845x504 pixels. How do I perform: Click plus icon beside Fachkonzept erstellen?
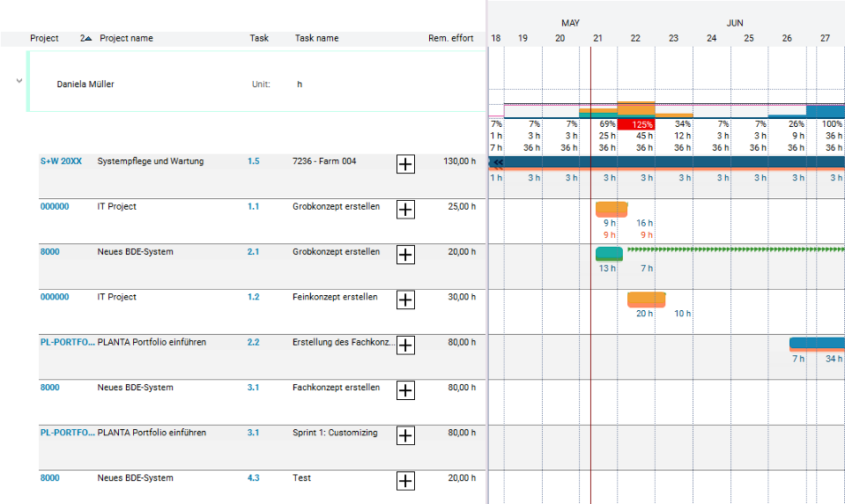point(405,390)
